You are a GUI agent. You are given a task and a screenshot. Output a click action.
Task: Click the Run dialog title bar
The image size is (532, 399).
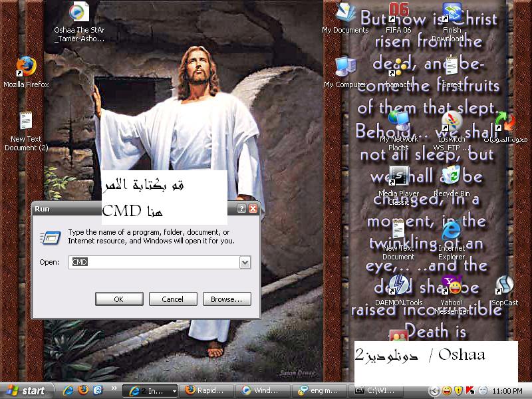pos(146,209)
